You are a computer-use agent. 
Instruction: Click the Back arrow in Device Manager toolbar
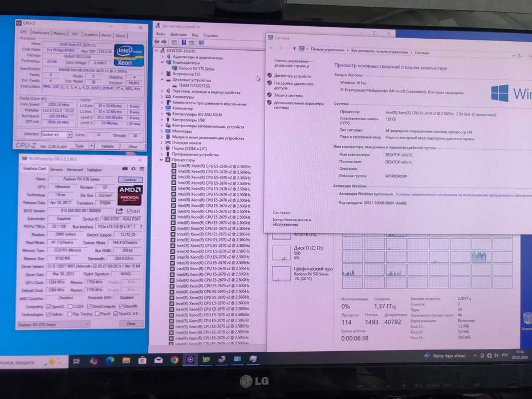point(157,42)
